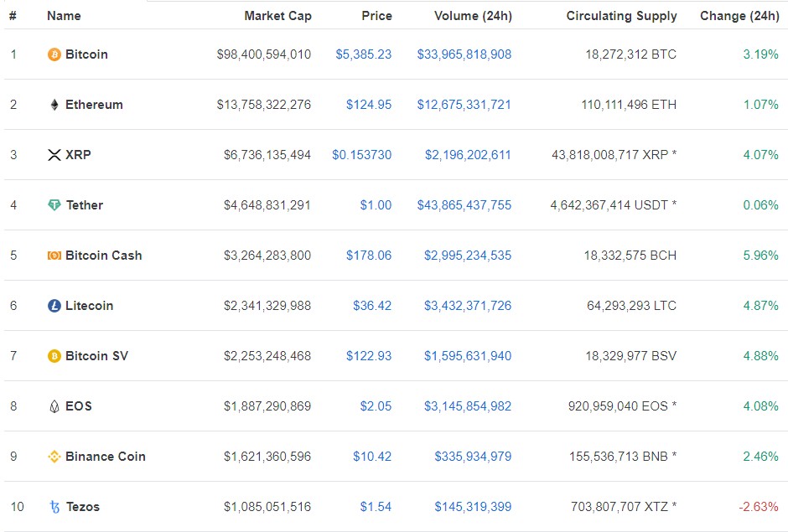Select supply value 110,111,496 ETH

pos(630,105)
